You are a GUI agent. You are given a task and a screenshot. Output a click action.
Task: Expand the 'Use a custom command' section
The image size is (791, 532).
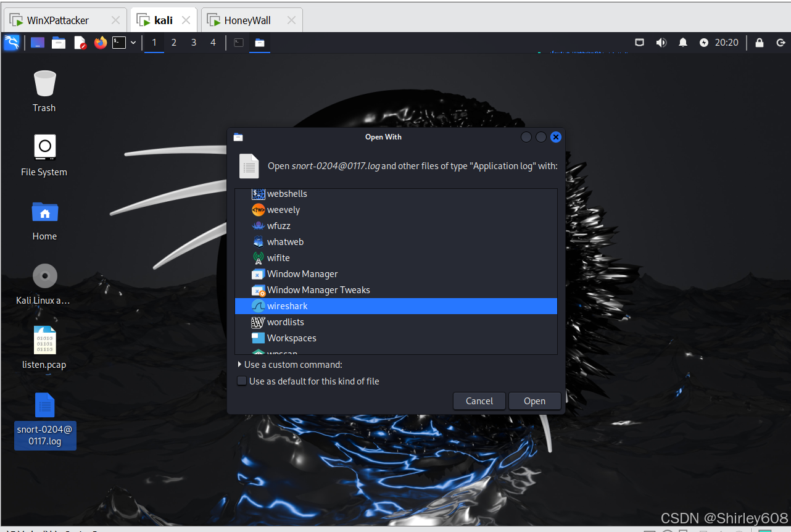point(289,365)
